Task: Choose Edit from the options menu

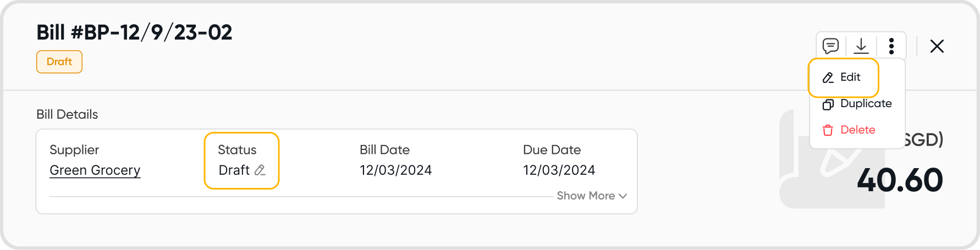Action: pos(850,77)
